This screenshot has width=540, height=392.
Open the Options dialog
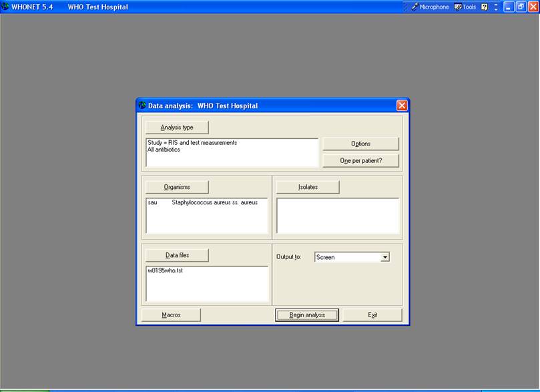(x=360, y=143)
